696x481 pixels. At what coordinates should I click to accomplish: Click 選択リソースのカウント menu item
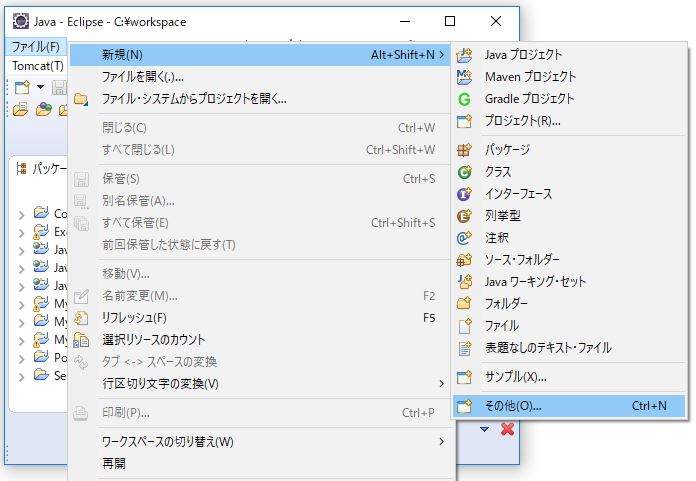pos(153,340)
